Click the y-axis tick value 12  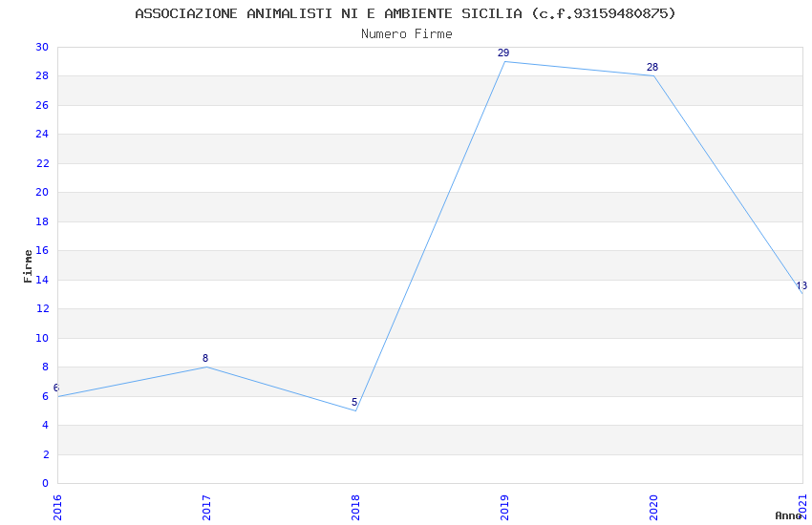pyautogui.click(x=42, y=308)
